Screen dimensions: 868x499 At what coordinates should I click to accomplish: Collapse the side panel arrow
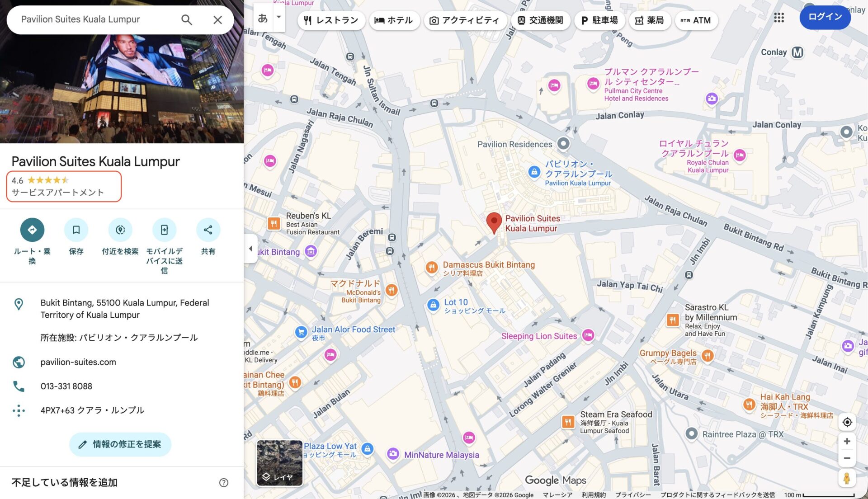[250, 249]
